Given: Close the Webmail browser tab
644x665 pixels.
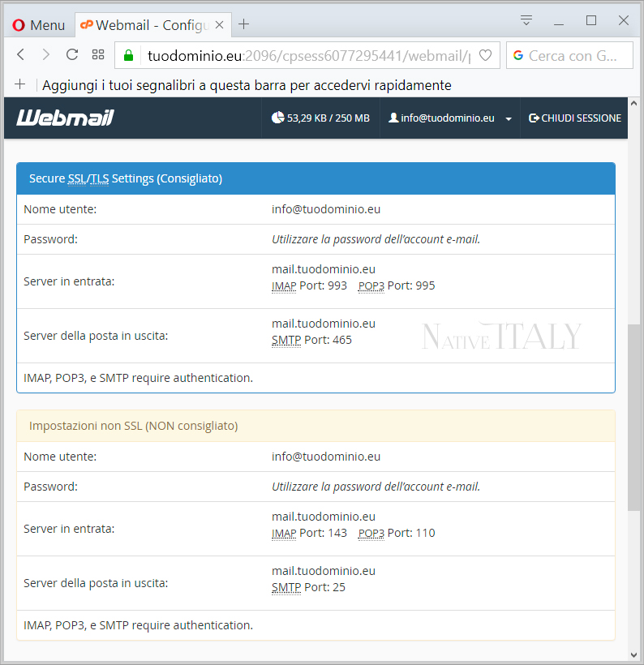Looking at the screenshot, I should [x=219, y=24].
